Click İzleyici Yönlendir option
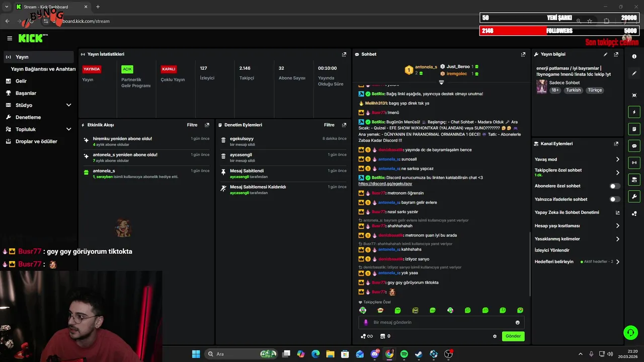 [552, 250]
